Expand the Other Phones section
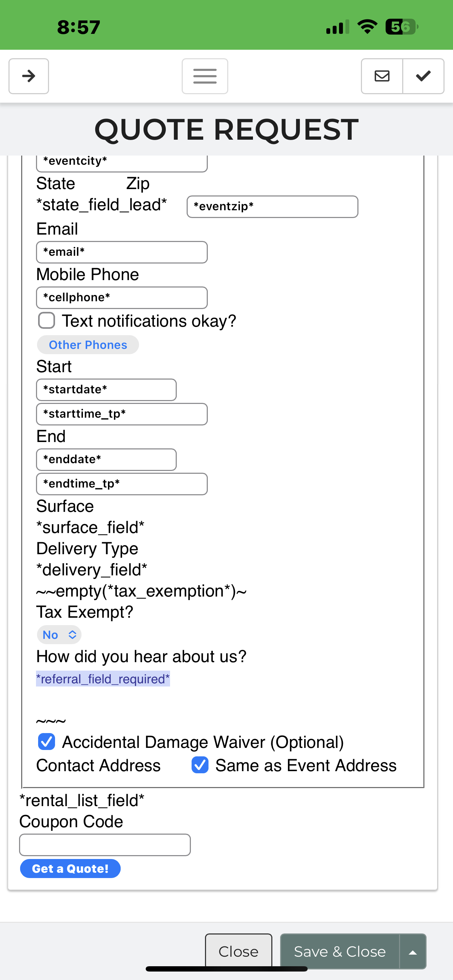This screenshot has height=980, width=453. (88, 345)
